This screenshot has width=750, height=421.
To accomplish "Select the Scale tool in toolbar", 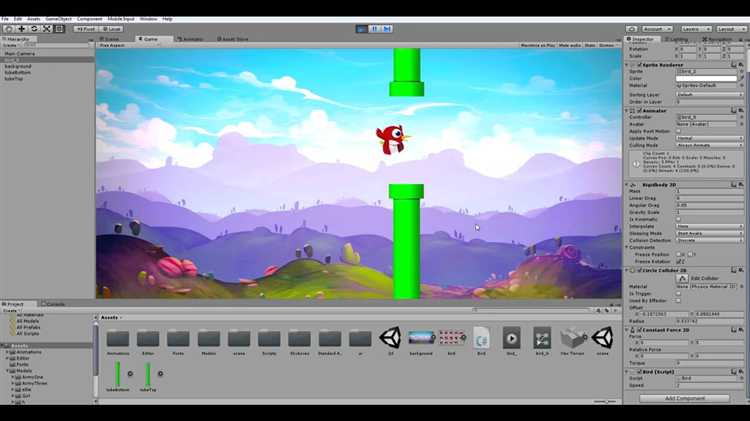I will coord(47,29).
